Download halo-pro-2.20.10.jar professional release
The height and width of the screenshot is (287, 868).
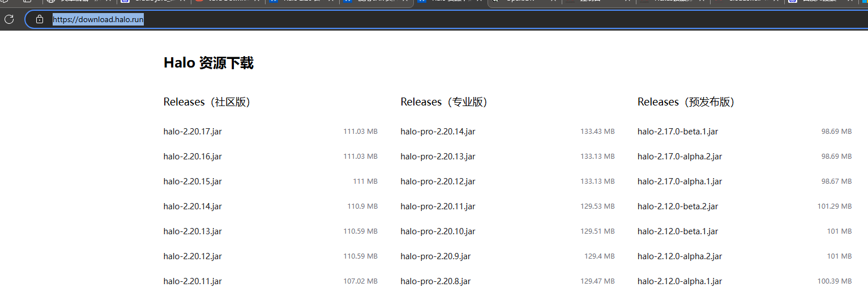point(438,231)
